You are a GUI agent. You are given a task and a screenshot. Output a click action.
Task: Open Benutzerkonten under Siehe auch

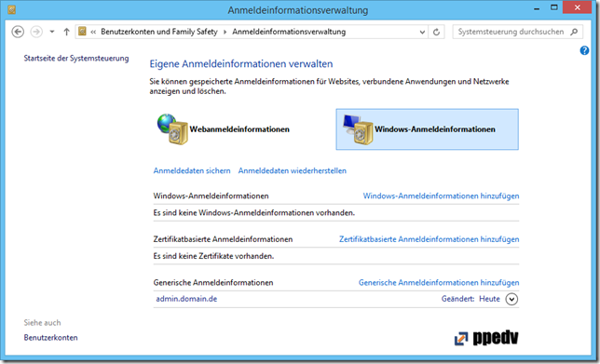click(x=50, y=338)
